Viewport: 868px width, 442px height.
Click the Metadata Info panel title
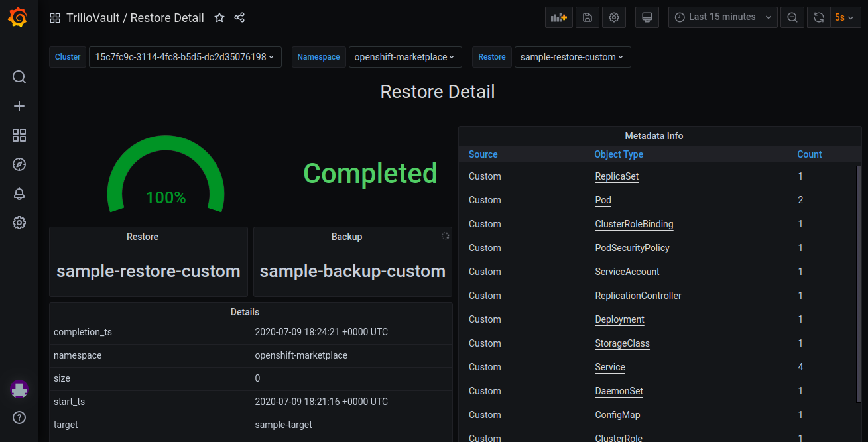654,136
